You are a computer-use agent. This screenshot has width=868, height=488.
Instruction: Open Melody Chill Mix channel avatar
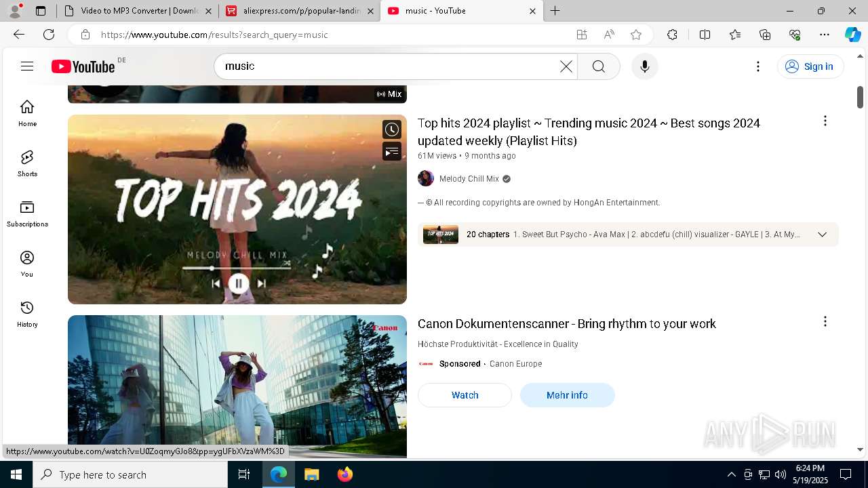click(x=426, y=178)
